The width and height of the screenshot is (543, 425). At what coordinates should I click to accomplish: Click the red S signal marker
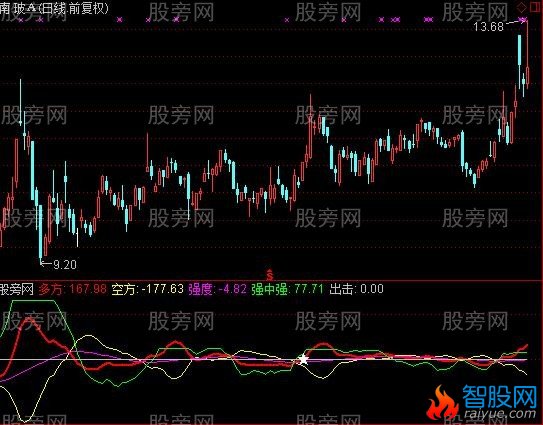pyautogui.click(x=270, y=274)
